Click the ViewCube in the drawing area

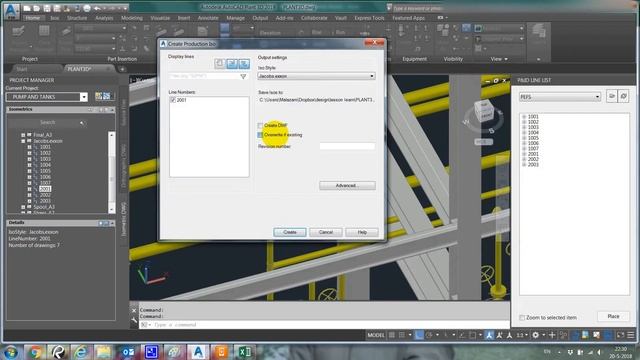[x=484, y=111]
